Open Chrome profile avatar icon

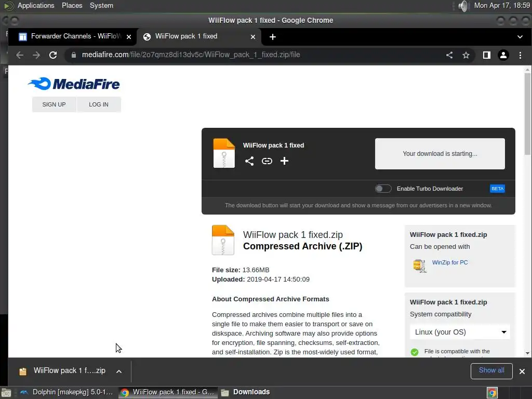pyautogui.click(x=503, y=55)
